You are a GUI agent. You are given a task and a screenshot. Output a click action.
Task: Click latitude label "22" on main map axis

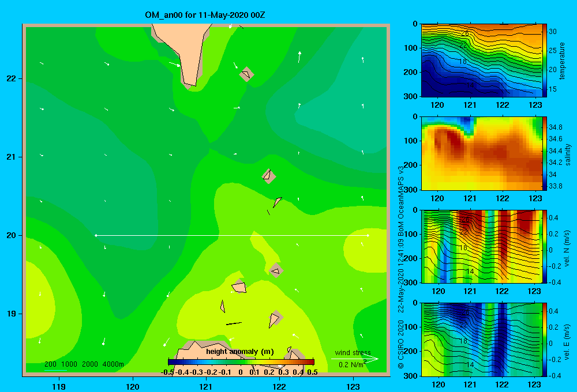pyautogui.click(x=12, y=78)
